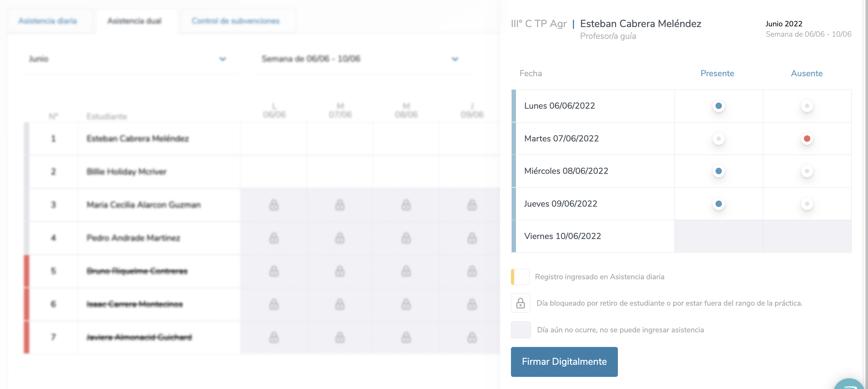
Task: Click the Presente column header
Action: click(x=717, y=73)
